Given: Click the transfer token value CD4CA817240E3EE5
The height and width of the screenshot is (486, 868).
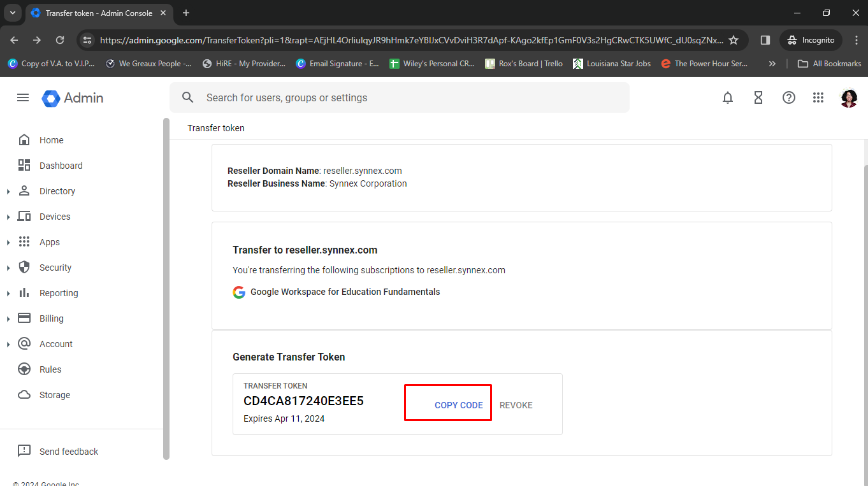Looking at the screenshot, I should [303, 401].
